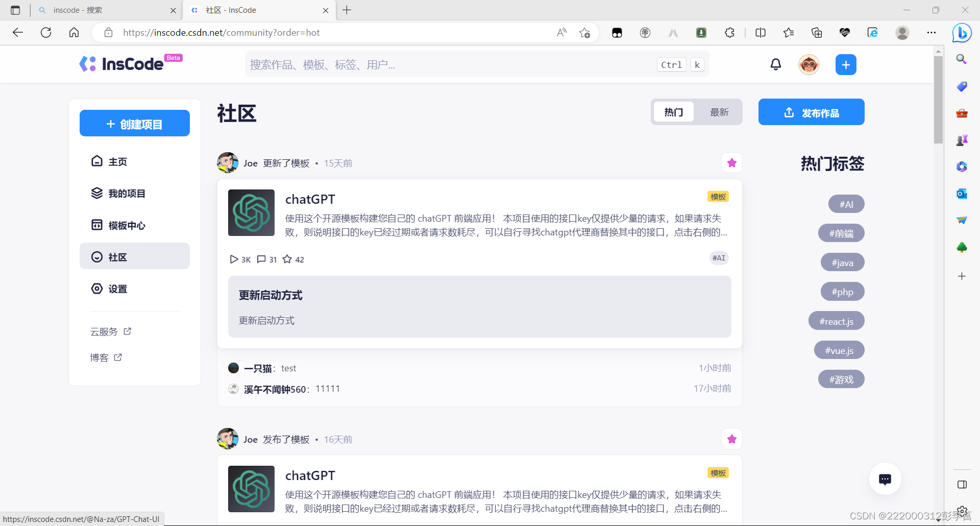980x526 pixels.
Task: Click the browser back arrow
Action: (x=18, y=33)
